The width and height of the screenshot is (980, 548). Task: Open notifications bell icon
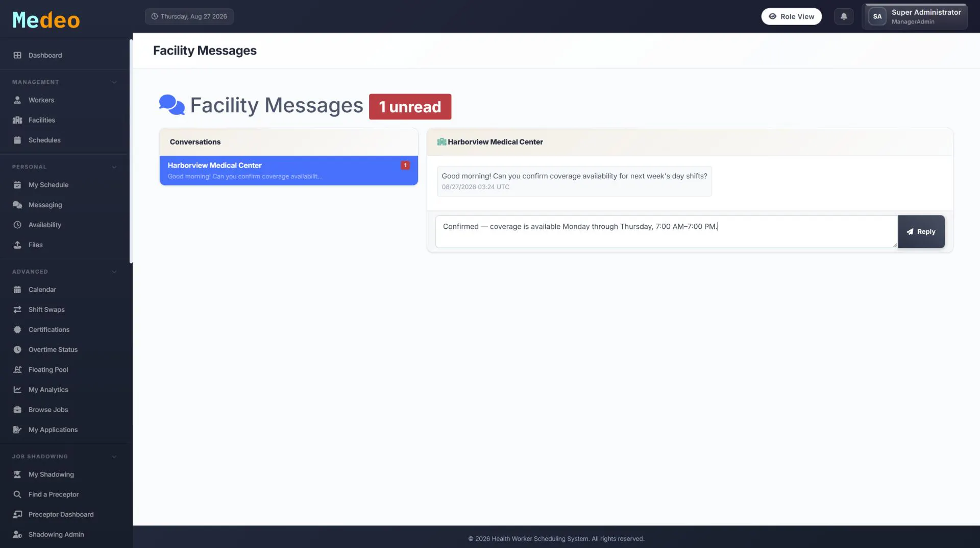[x=844, y=16]
